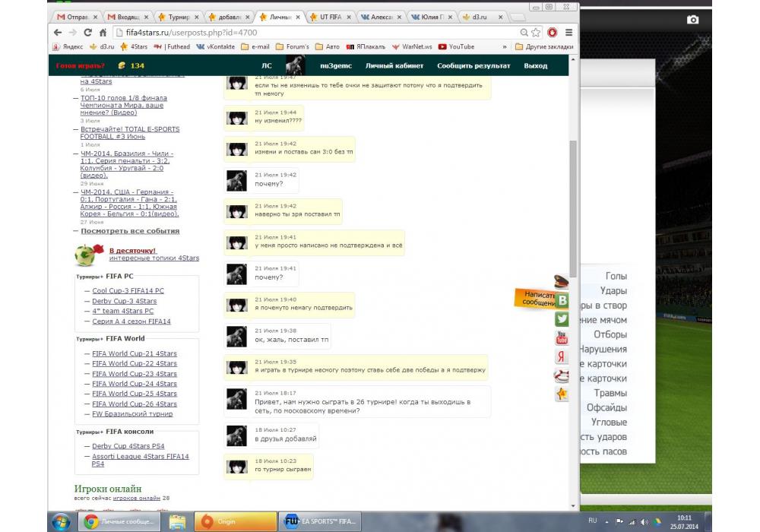
Task: Click the browser Back arrow
Action: [x=58, y=33]
